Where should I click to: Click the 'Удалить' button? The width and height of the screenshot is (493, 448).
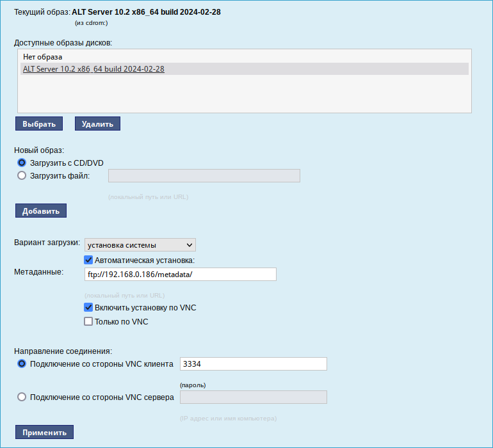pos(97,124)
